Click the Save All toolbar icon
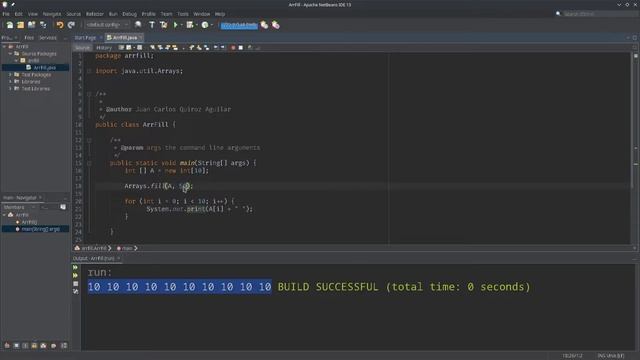The height and width of the screenshot is (360, 640). coord(43,25)
